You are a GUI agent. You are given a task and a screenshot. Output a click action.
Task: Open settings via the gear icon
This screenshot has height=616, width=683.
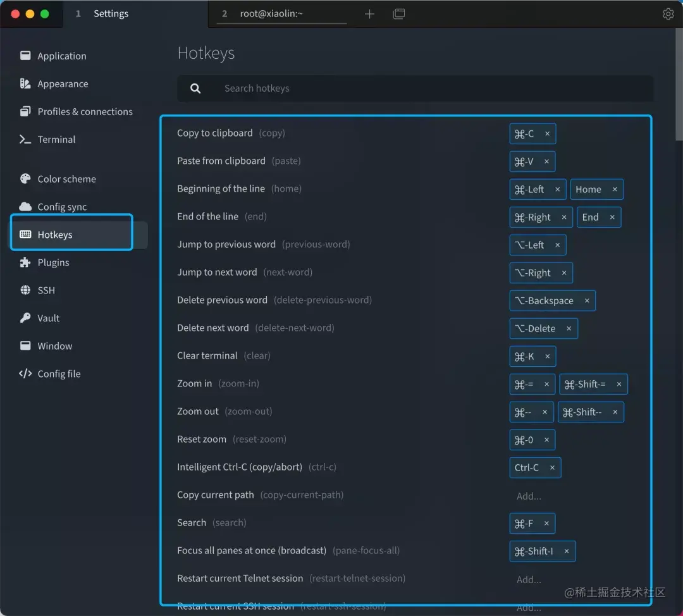668,14
